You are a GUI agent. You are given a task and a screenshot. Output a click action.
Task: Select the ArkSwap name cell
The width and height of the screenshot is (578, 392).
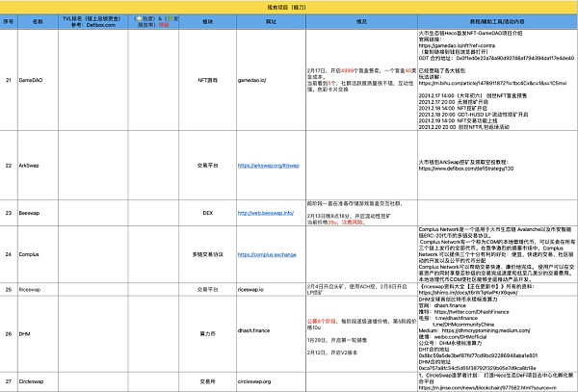[x=32, y=166]
